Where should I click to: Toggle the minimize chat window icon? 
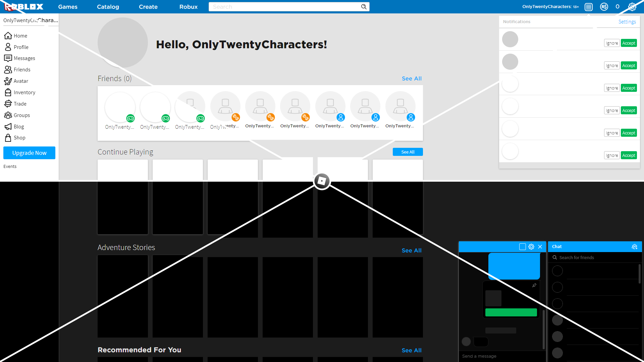522,247
